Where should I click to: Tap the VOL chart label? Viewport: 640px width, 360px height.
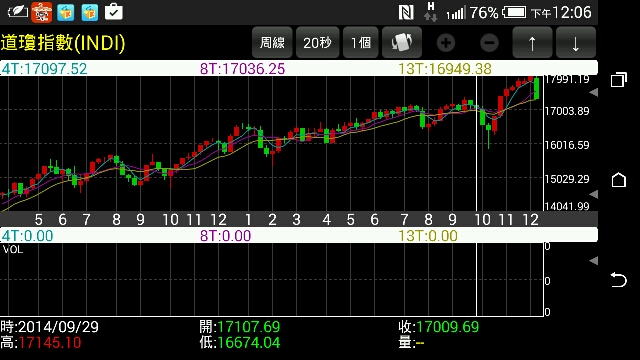point(13,249)
